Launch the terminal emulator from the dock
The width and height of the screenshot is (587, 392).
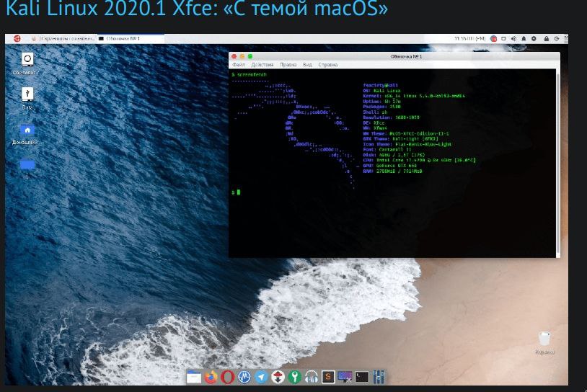[361, 377]
